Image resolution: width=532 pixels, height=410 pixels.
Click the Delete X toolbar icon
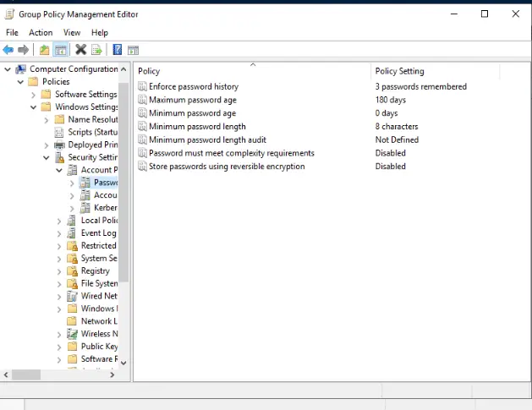[80, 50]
